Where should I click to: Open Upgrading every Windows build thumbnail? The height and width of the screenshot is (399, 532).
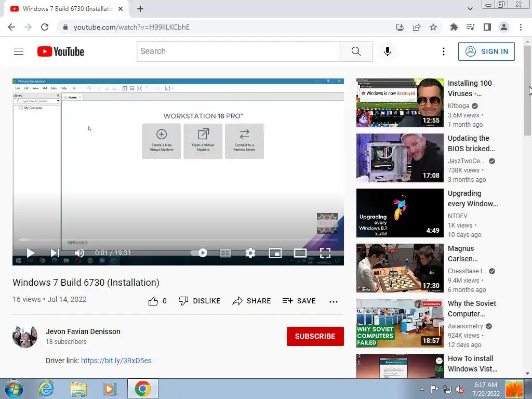[400, 212]
